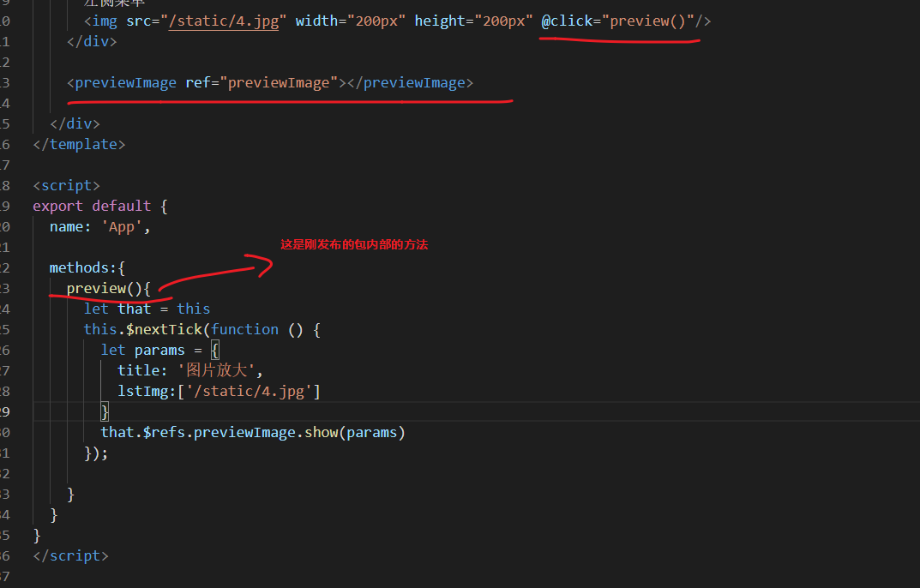Click the name: 'App' line
This screenshot has width=920, height=588.
click(100, 226)
